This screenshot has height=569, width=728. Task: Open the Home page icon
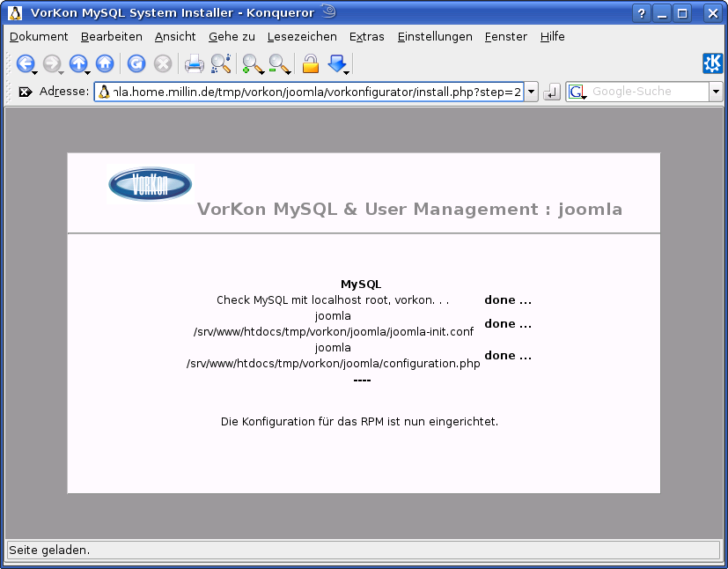(105, 63)
